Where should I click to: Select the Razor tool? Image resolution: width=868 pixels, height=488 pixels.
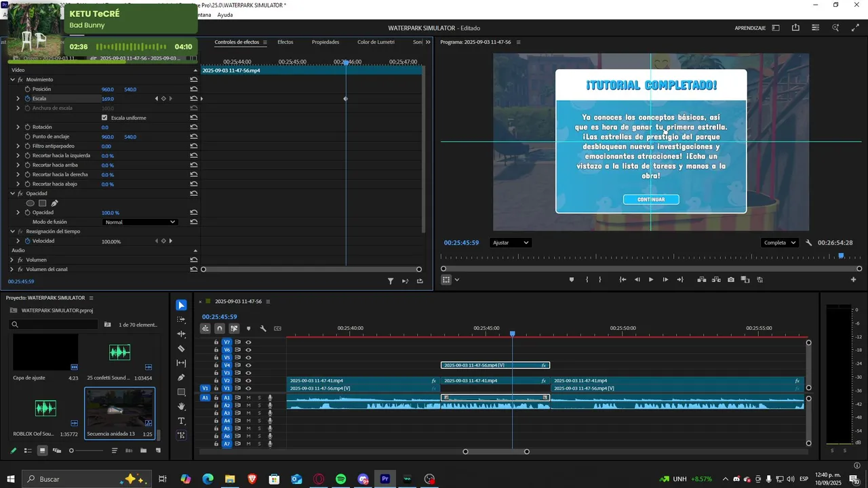point(181,348)
